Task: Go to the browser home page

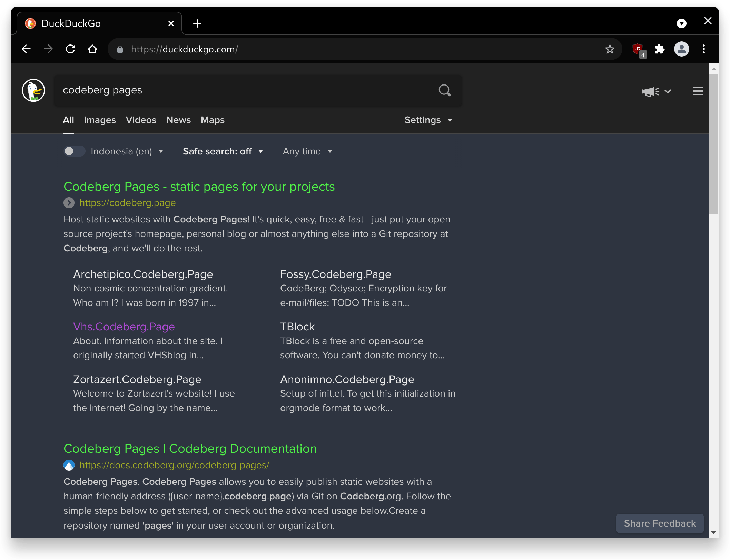Action: coord(92,49)
